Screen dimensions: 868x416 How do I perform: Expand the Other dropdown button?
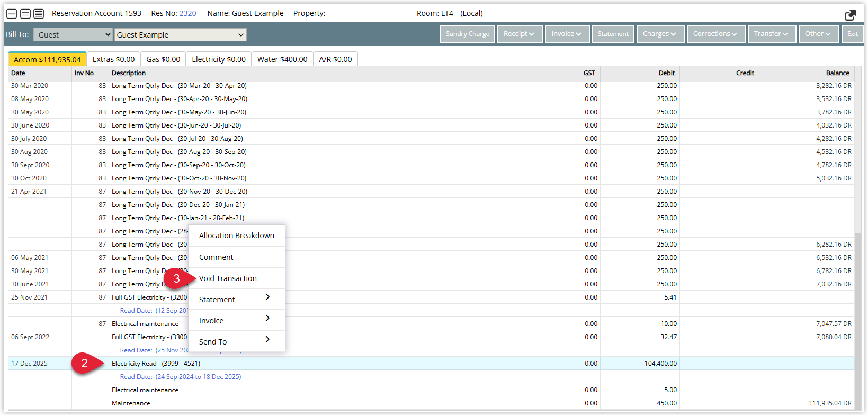pyautogui.click(x=818, y=34)
